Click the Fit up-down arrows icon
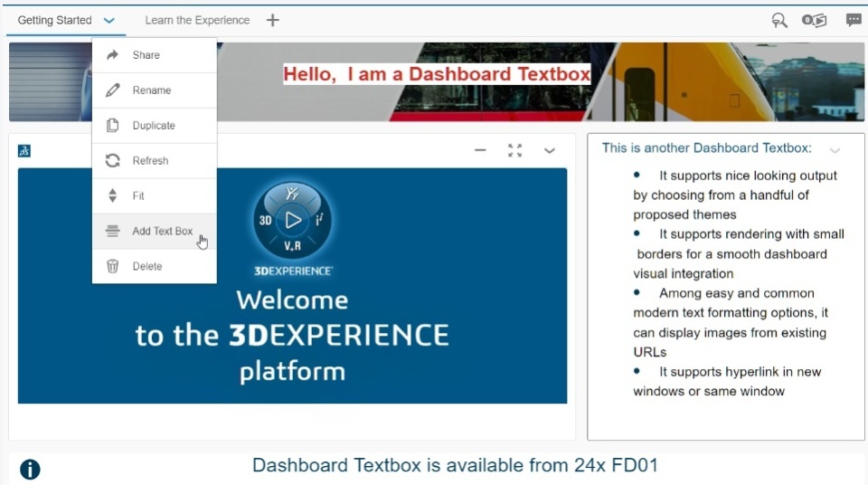 [112, 195]
